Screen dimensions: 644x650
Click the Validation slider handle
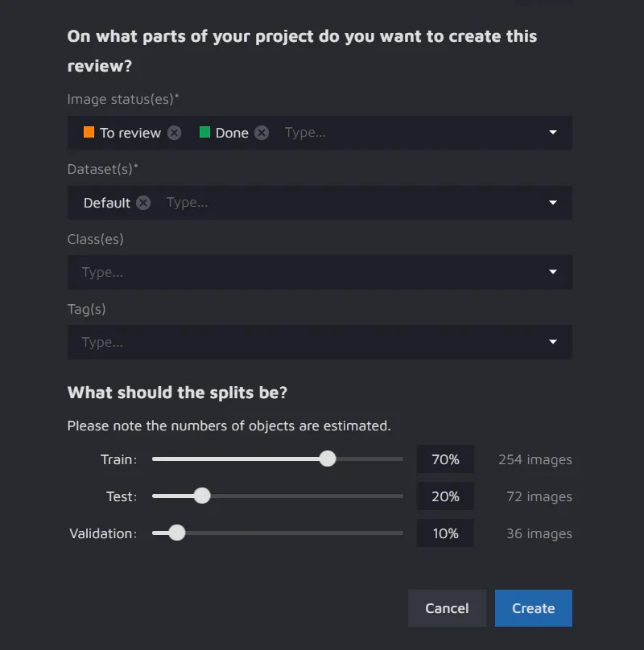pos(177,533)
